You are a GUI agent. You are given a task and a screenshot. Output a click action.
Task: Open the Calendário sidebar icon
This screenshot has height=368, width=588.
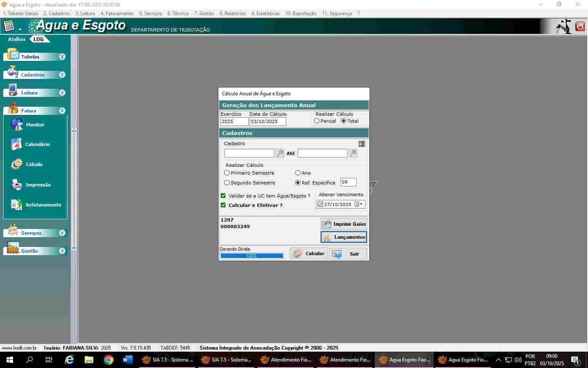pyautogui.click(x=16, y=144)
